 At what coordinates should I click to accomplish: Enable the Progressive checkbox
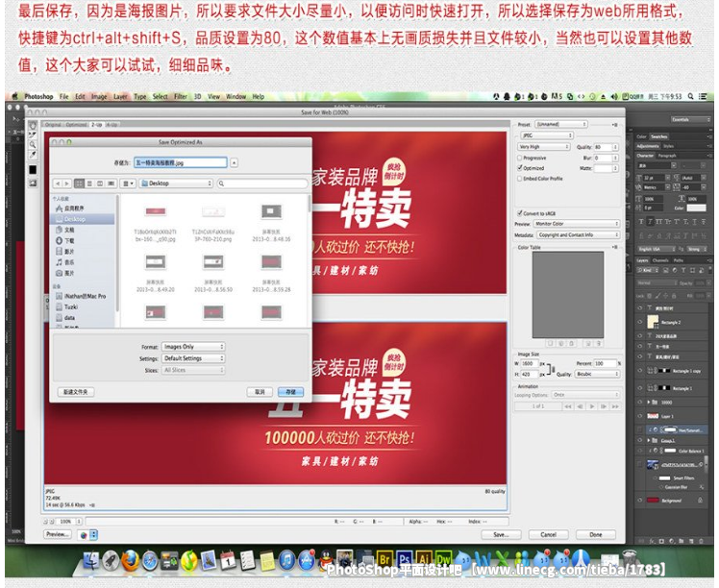tap(520, 159)
